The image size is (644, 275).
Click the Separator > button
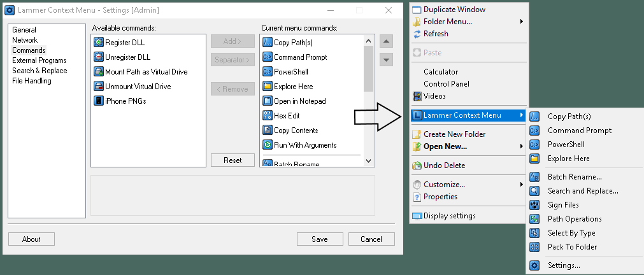233,59
